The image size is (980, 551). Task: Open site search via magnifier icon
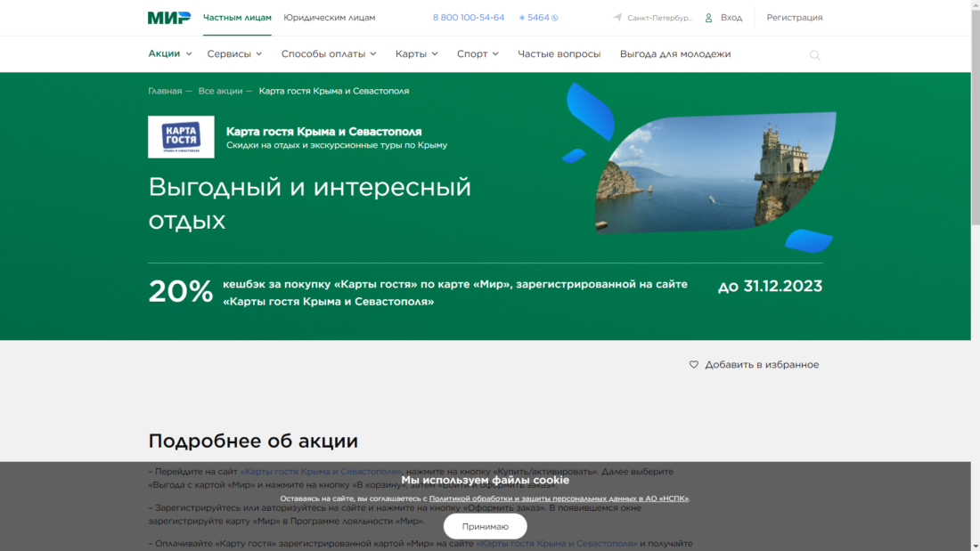[x=815, y=54]
